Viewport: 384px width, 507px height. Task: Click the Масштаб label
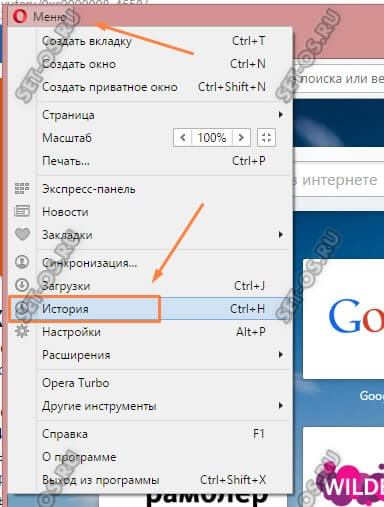[67, 138]
